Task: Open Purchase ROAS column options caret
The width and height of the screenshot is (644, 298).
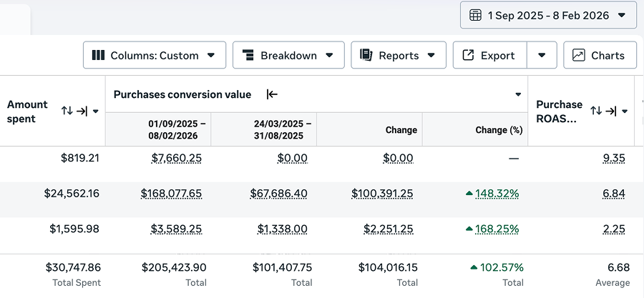Action: coord(624,111)
